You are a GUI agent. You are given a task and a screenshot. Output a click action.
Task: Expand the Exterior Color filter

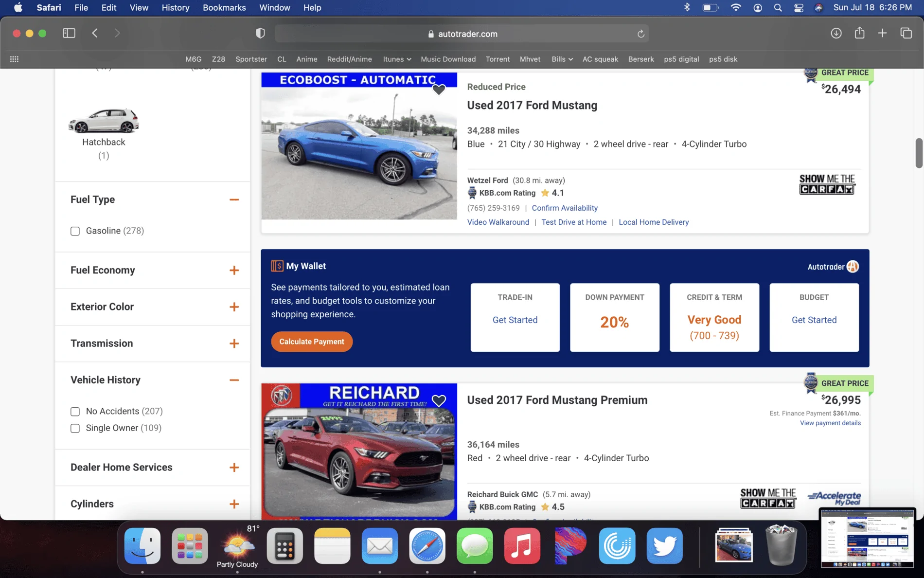click(234, 307)
